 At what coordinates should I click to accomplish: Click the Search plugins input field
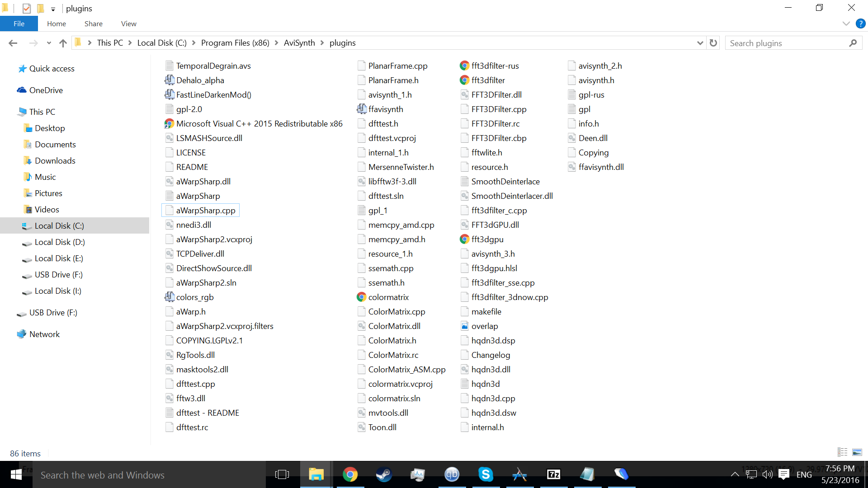[787, 43]
